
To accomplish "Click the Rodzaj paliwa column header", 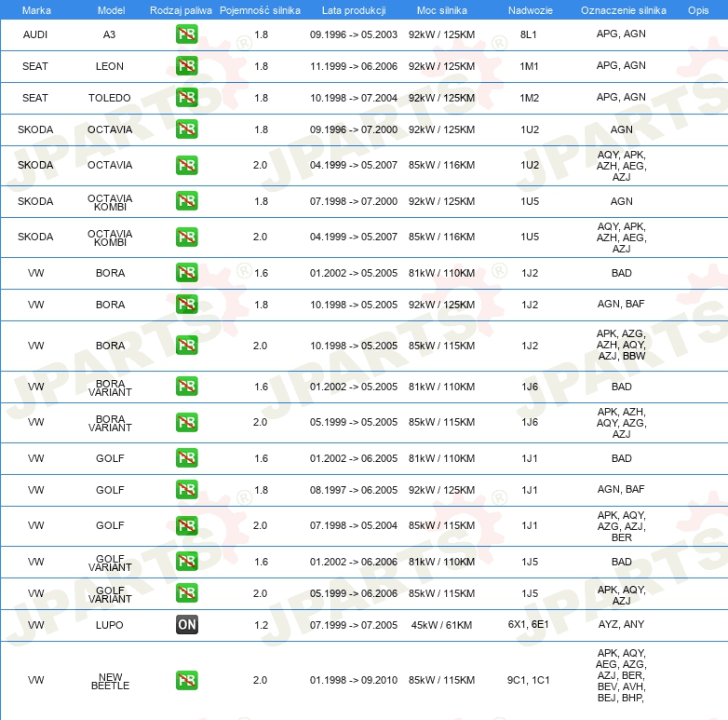I will pos(181,10).
